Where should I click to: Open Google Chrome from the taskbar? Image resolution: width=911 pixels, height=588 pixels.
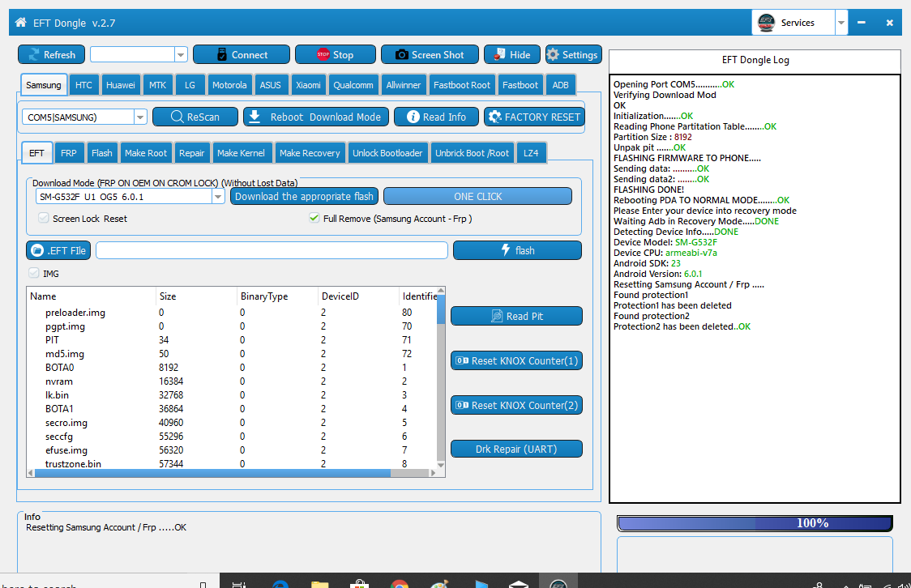pyautogui.click(x=399, y=583)
